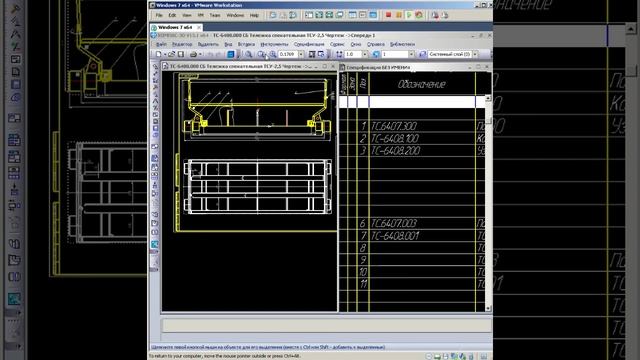Open the Инструменты menu
This screenshot has height=360, width=640.
point(274,44)
